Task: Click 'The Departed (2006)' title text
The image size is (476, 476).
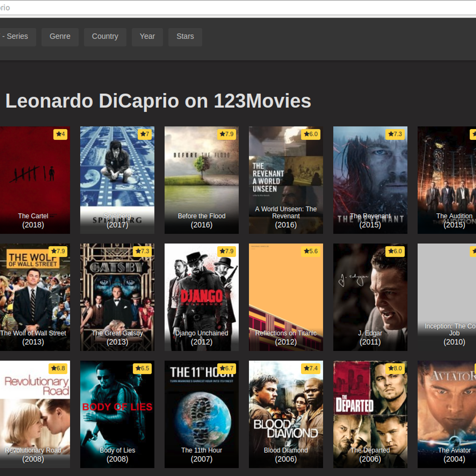Action: [370, 455]
